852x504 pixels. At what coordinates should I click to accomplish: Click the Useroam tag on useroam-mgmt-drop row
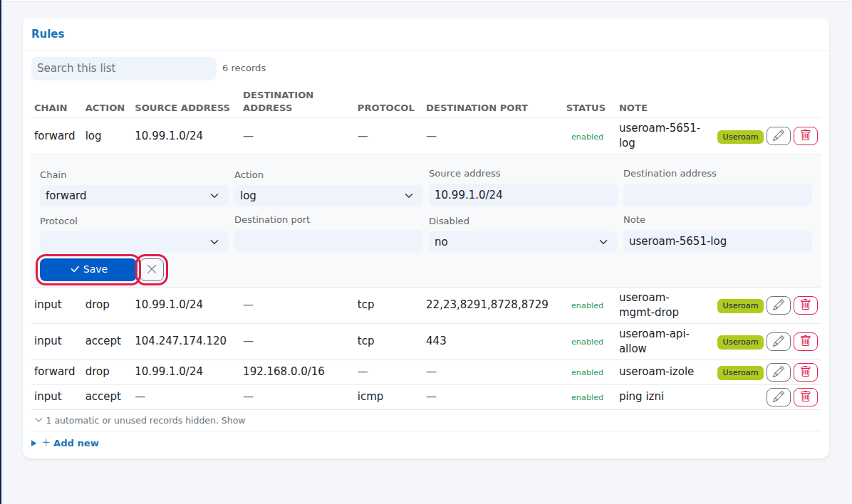pyautogui.click(x=740, y=306)
